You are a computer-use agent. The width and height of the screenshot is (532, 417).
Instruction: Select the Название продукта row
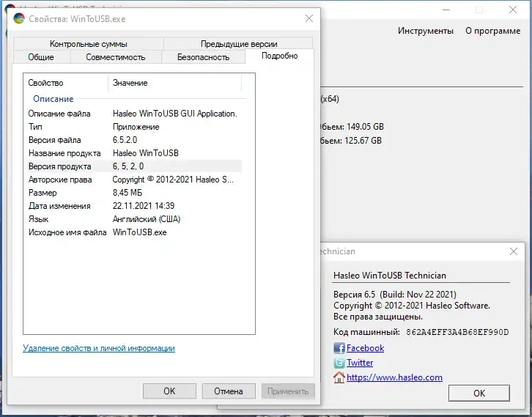tap(134, 153)
